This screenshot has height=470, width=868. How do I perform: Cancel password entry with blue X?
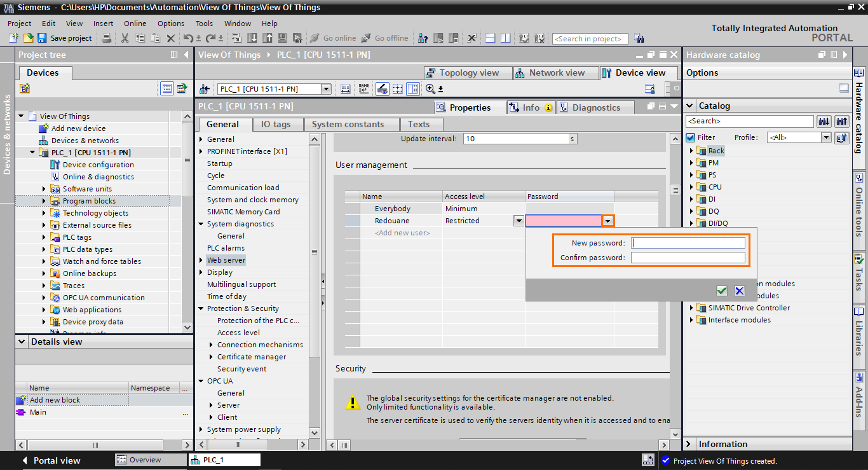tap(739, 291)
